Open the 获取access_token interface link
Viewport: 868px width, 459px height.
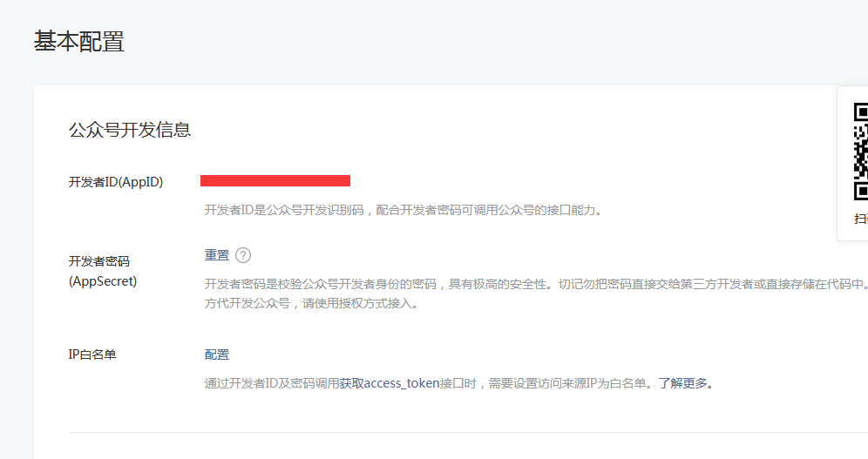[x=390, y=383]
